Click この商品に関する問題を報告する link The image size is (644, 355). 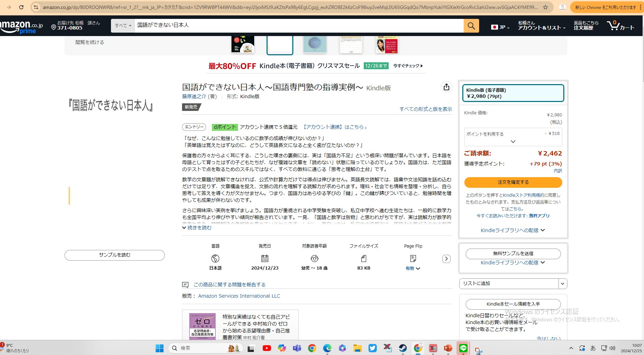tap(229, 285)
